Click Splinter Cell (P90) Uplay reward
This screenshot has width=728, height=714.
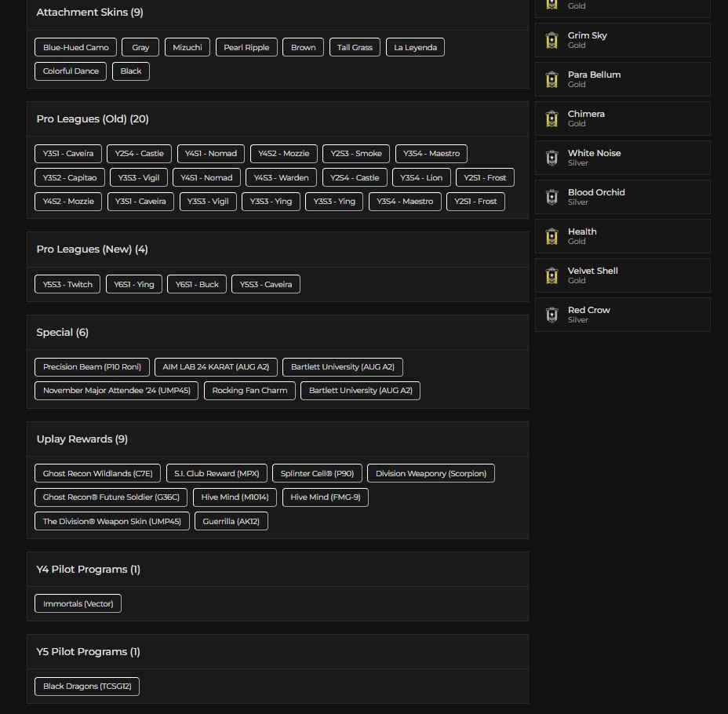click(317, 474)
